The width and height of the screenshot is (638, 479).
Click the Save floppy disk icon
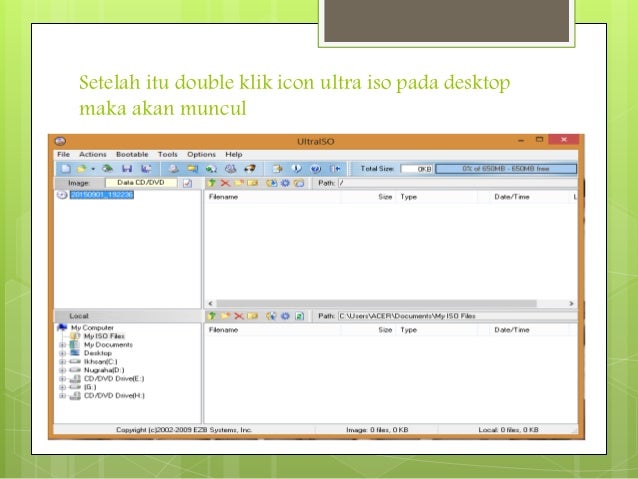tap(127, 168)
